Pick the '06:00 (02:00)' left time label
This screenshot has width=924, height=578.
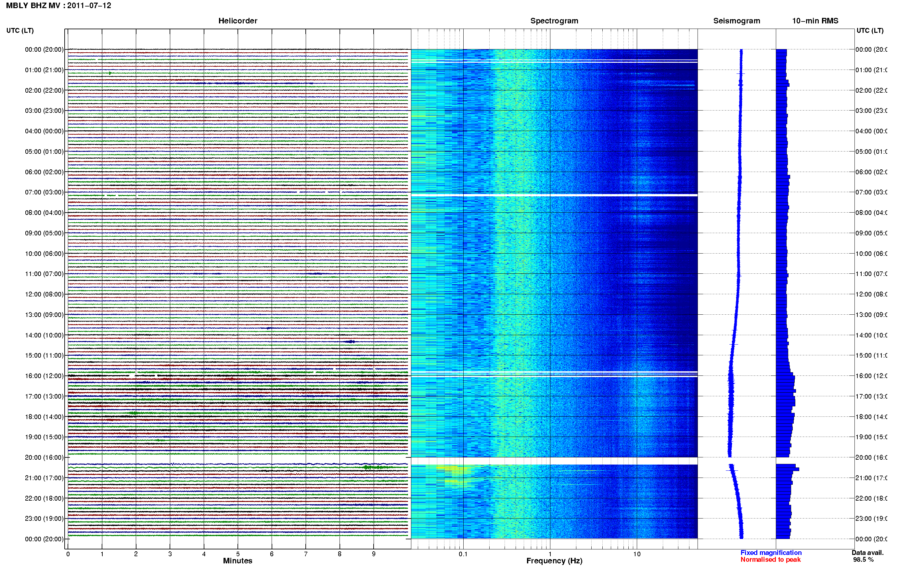[44, 172]
